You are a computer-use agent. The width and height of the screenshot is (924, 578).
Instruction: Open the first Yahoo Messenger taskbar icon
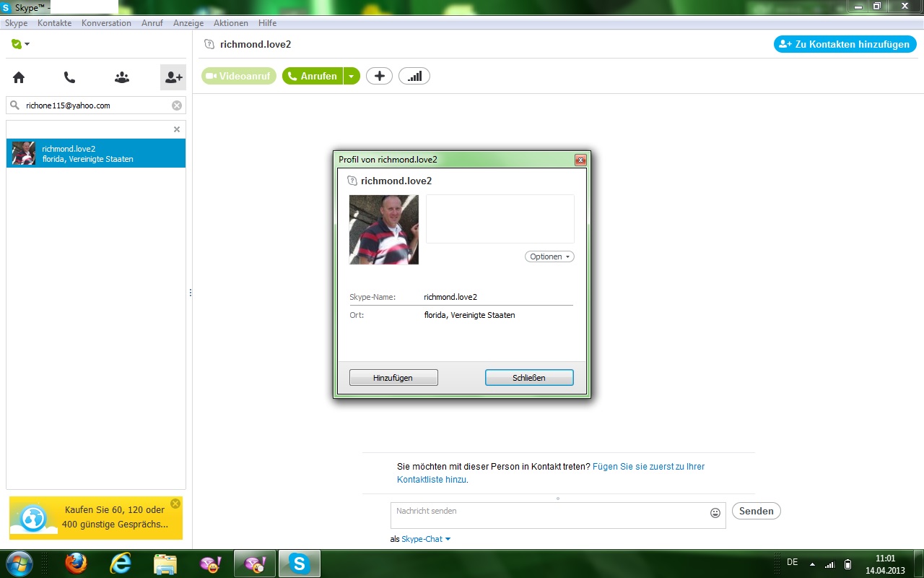210,564
